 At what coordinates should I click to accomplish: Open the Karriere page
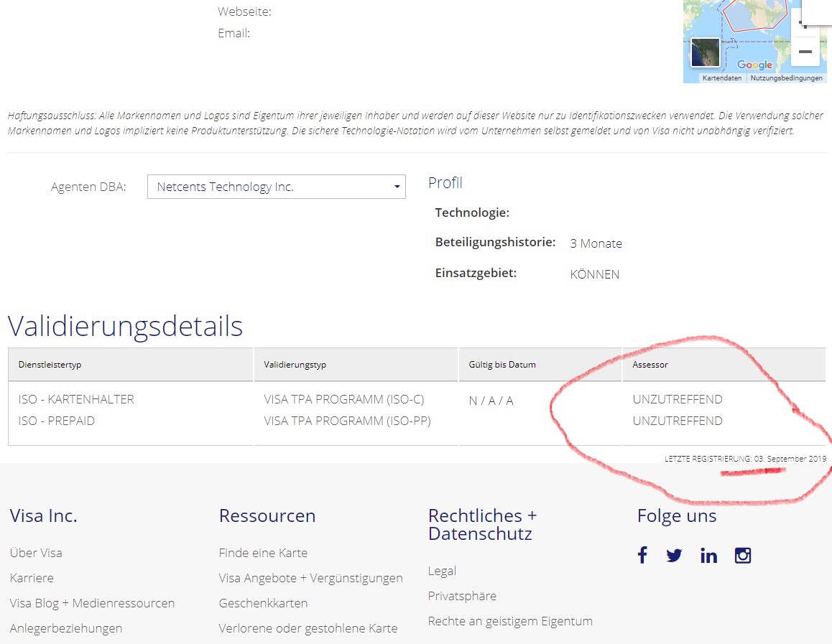31,578
